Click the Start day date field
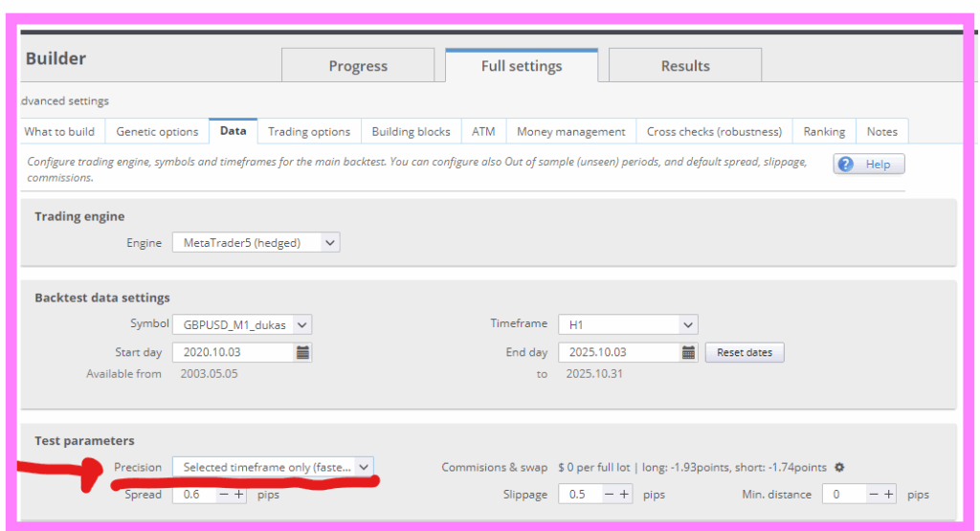Image resolution: width=980 pixels, height=531 pixels. 232,352
